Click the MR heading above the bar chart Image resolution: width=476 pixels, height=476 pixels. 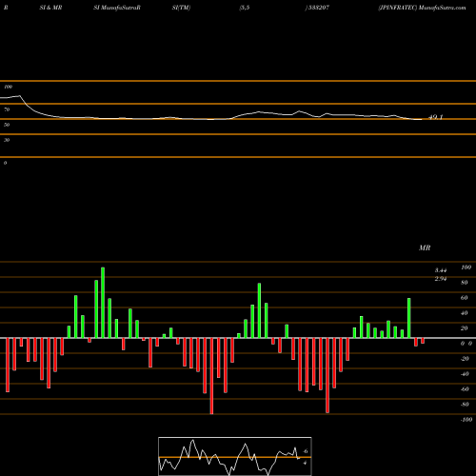pos(425,248)
